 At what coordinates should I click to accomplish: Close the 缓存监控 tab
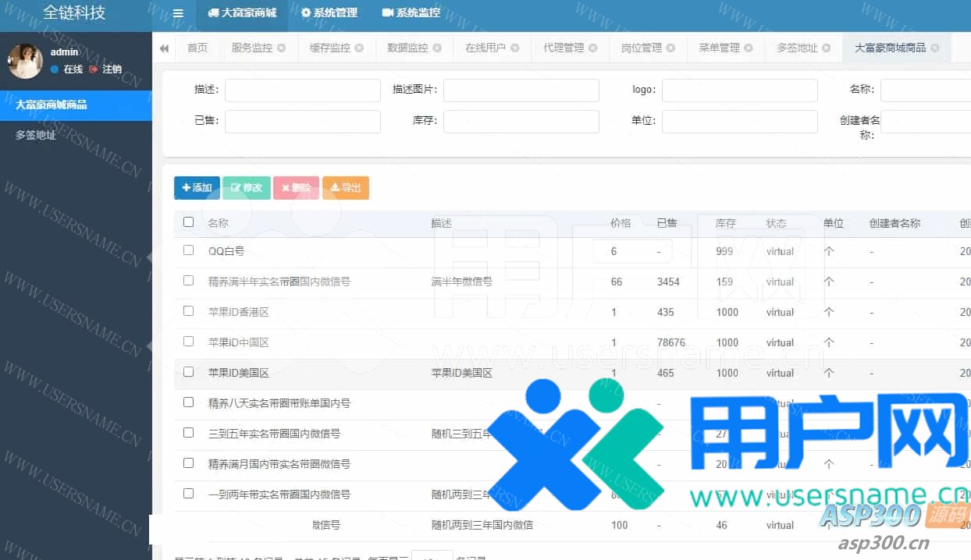pos(359,48)
